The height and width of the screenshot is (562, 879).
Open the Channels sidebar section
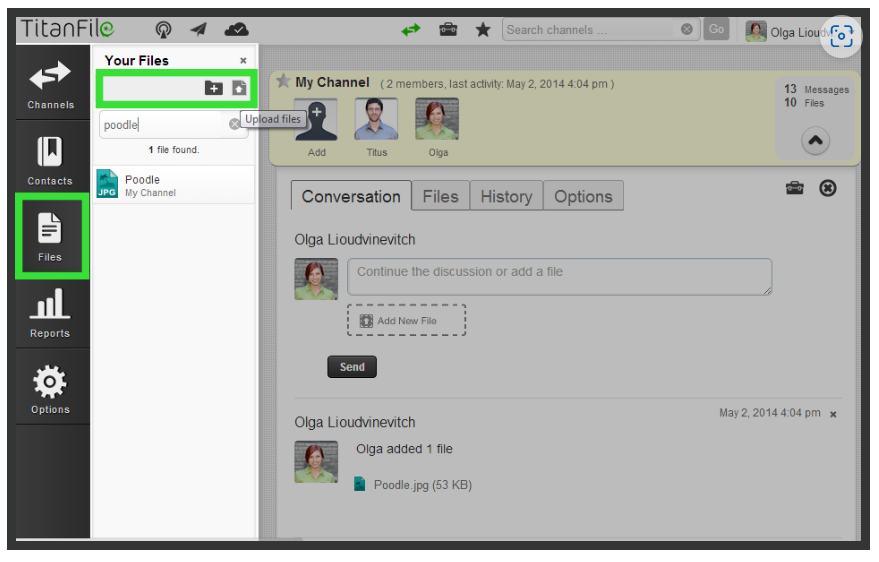51,83
